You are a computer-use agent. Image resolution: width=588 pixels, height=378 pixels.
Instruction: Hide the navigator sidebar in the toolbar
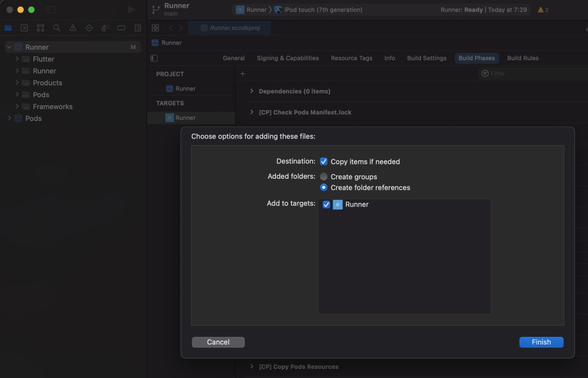[50, 10]
